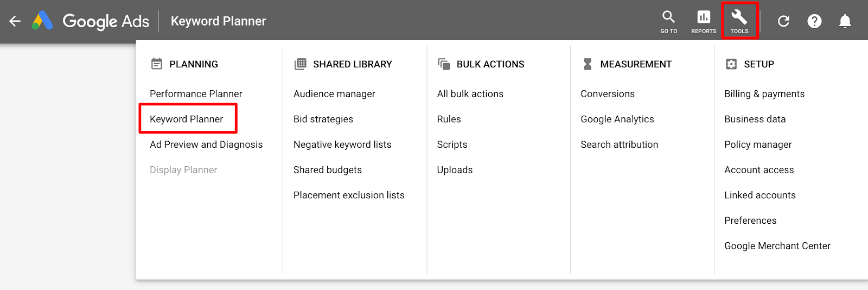Go to Conversions

[608, 94]
